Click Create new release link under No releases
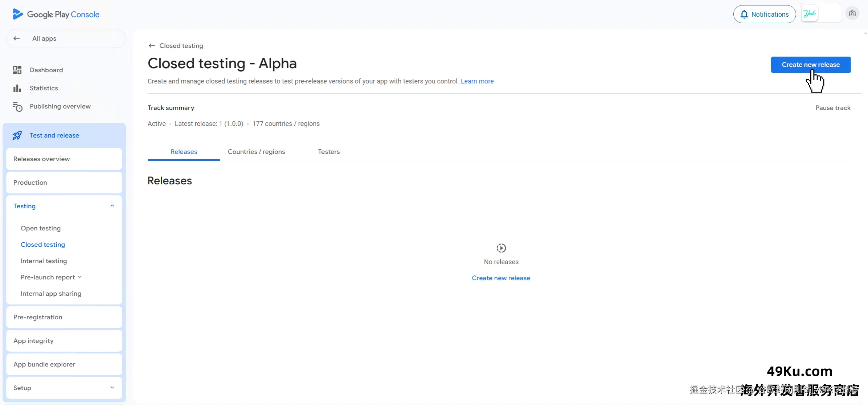The image size is (868, 405). pos(501,278)
